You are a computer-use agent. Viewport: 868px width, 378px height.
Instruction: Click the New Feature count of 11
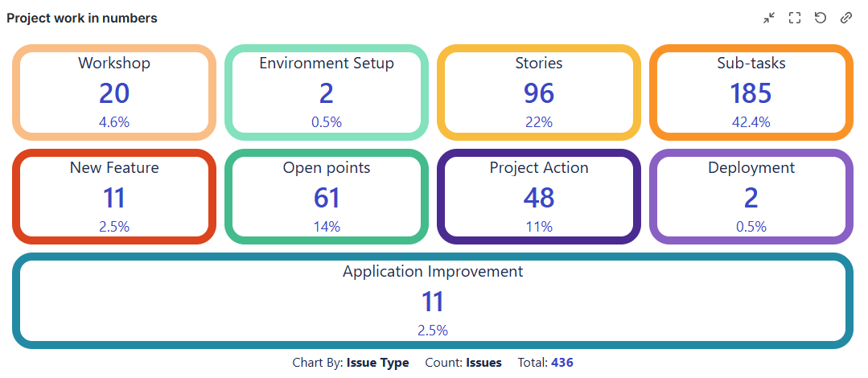click(114, 198)
